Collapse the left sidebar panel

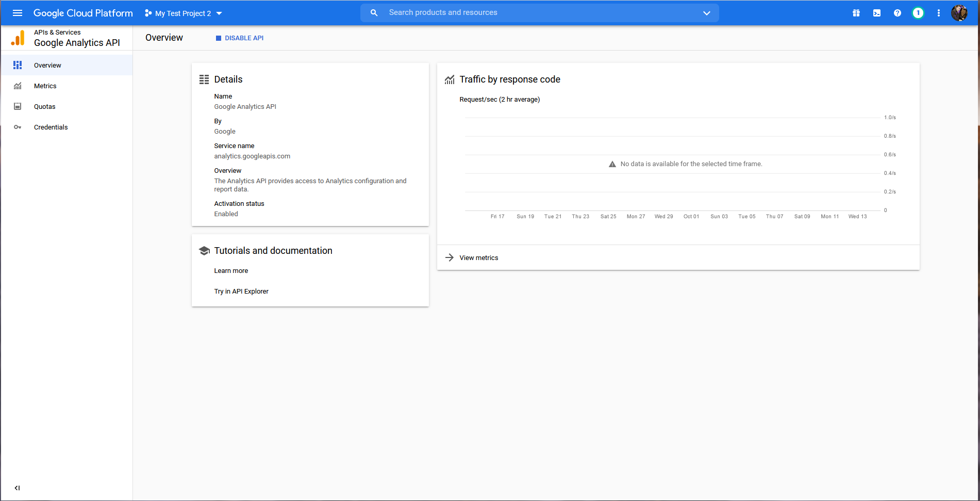pos(18,488)
